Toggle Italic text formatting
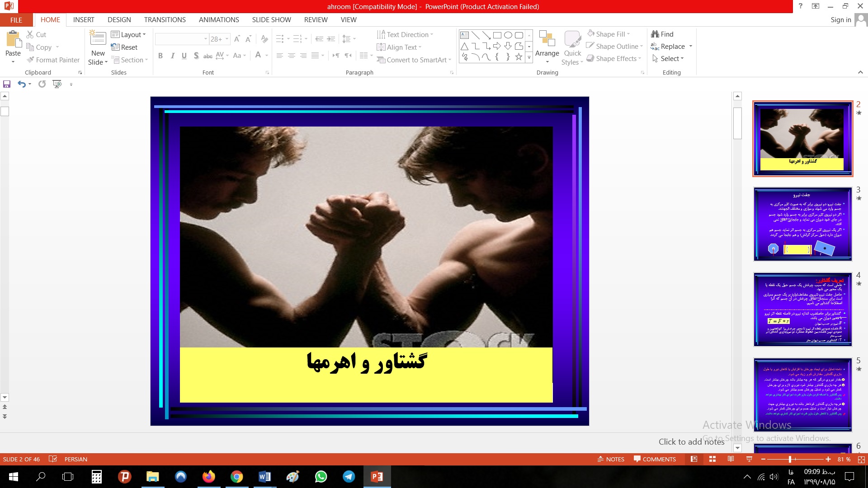 172,56
